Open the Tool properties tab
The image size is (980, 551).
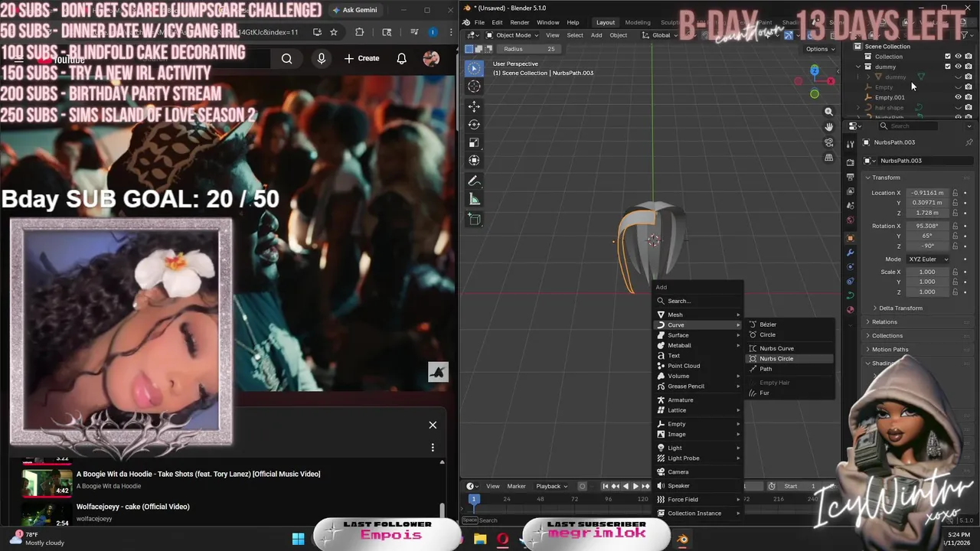coord(850,144)
